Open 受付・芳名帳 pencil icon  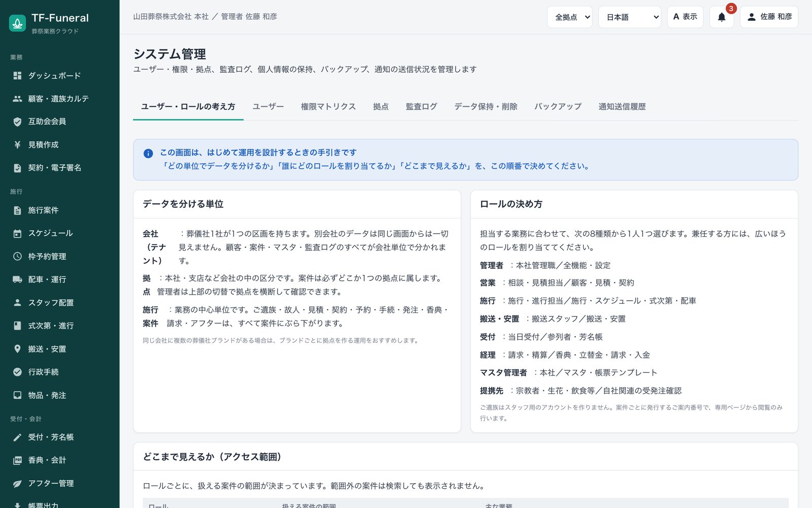(17, 437)
